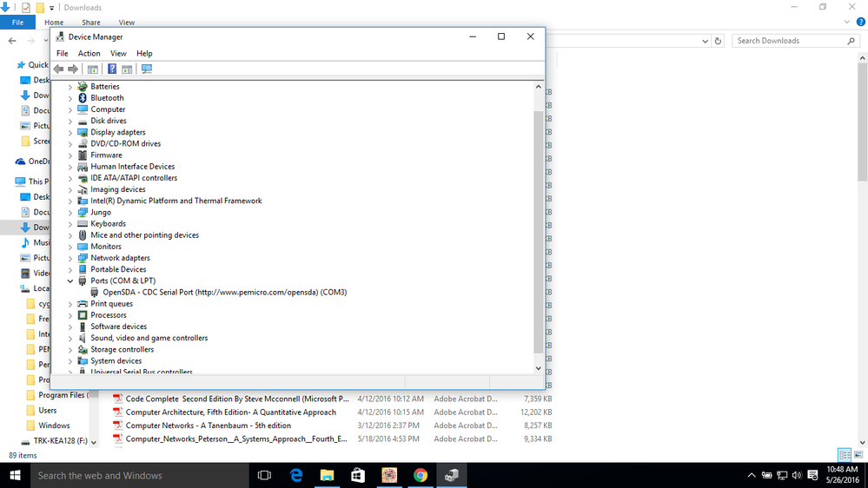Open the View menu in Device Manager
Image resolution: width=868 pixels, height=488 pixels.
pyautogui.click(x=118, y=54)
